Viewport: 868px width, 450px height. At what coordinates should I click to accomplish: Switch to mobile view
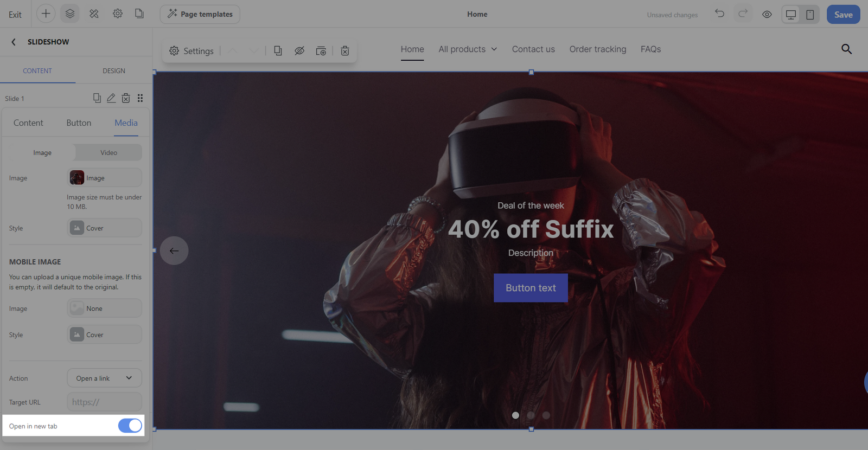coord(810,15)
